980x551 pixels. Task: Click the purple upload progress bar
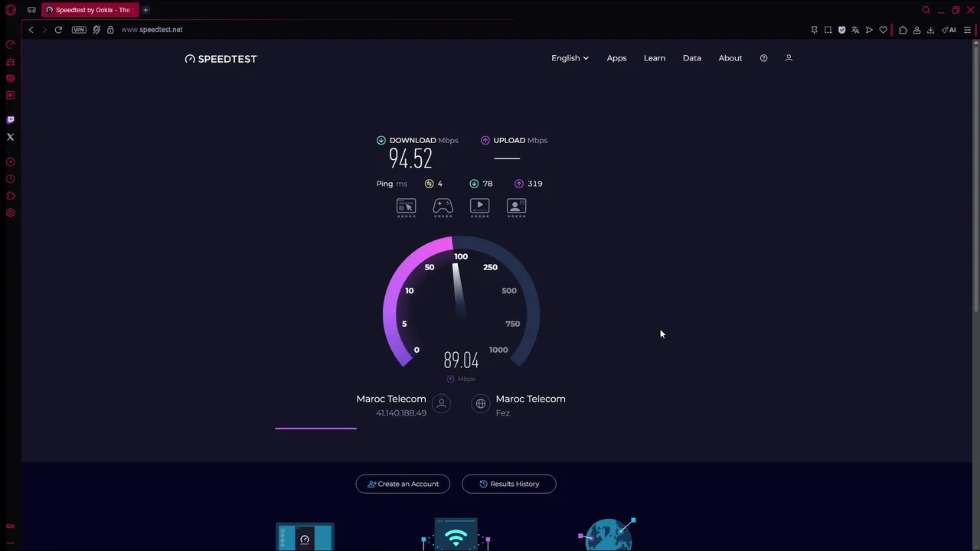click(315, 429)
